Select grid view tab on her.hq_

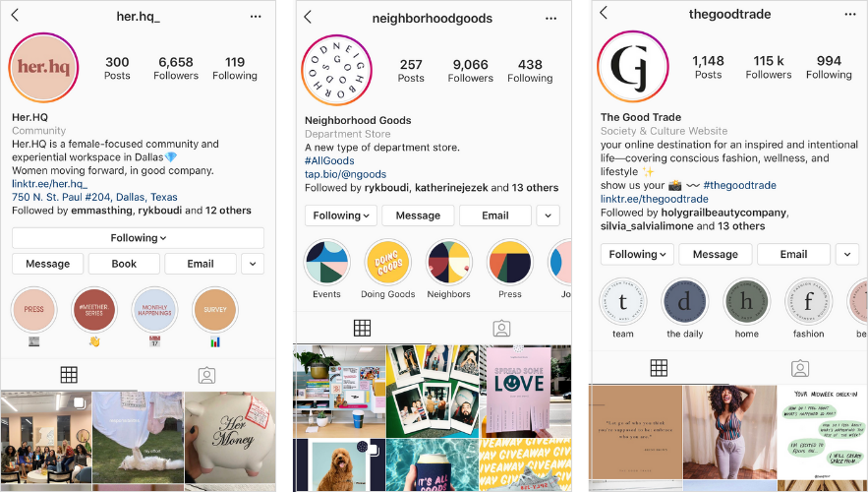[x=69, y=375]
